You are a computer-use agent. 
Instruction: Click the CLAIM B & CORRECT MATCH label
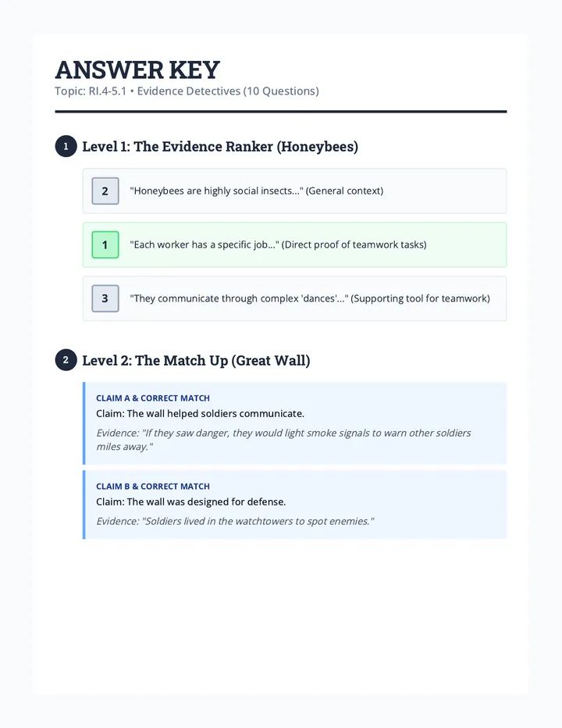coord(153,486)
